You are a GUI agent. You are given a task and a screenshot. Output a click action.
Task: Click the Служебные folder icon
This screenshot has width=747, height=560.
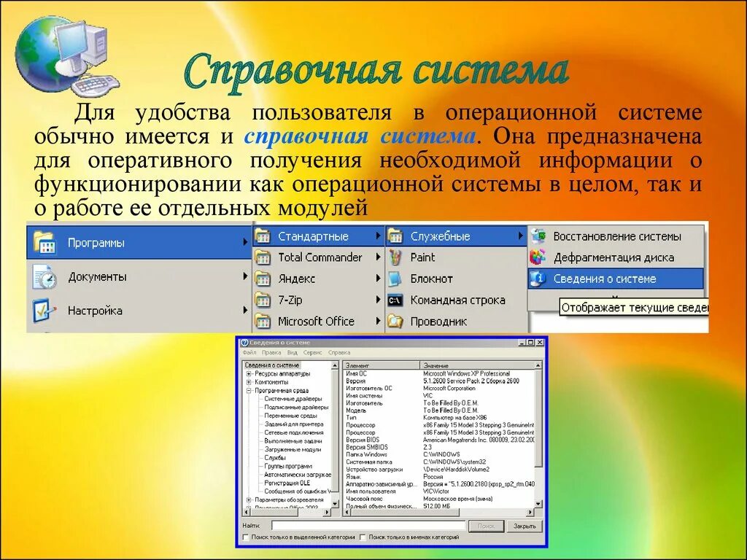395,236
